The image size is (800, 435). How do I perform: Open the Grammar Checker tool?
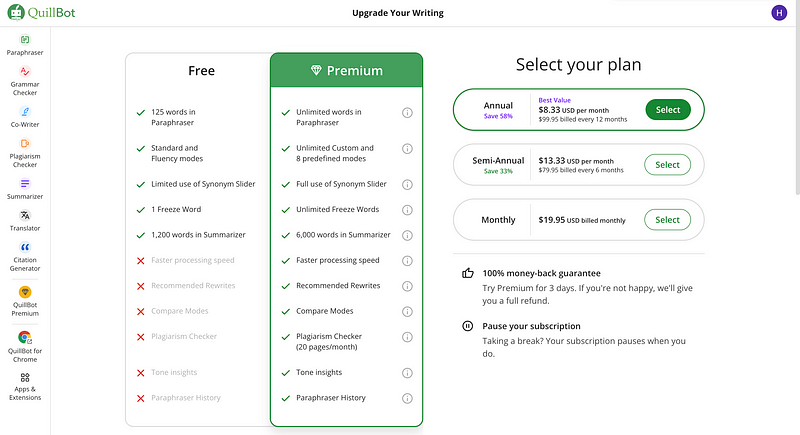pyautogui.click(x=24, y=81)
